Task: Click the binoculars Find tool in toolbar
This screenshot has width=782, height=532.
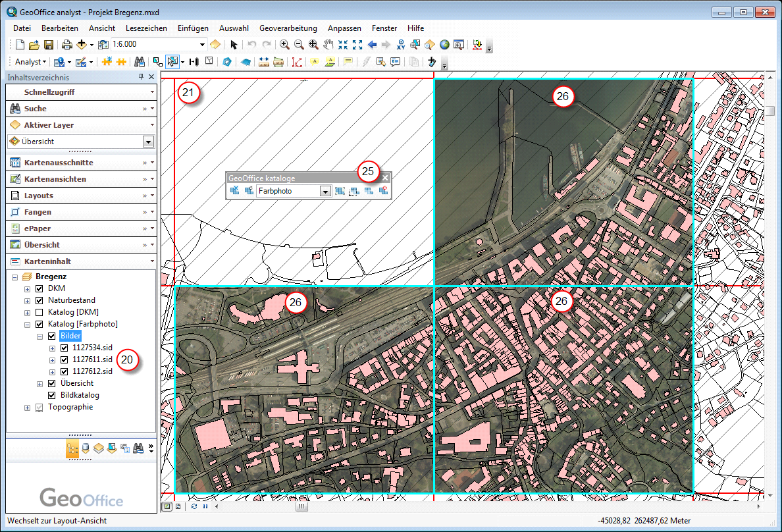Action: (140, 62)
